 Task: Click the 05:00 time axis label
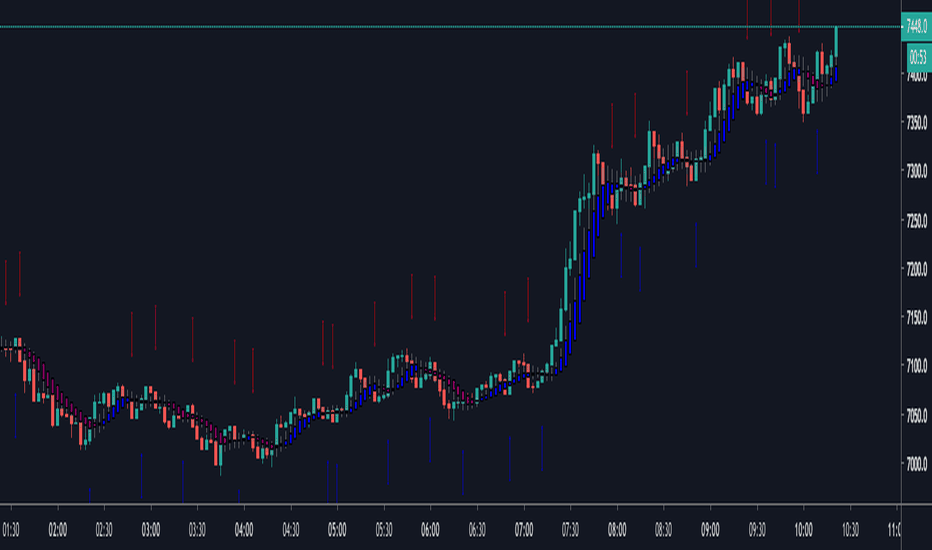pos(337,530)
